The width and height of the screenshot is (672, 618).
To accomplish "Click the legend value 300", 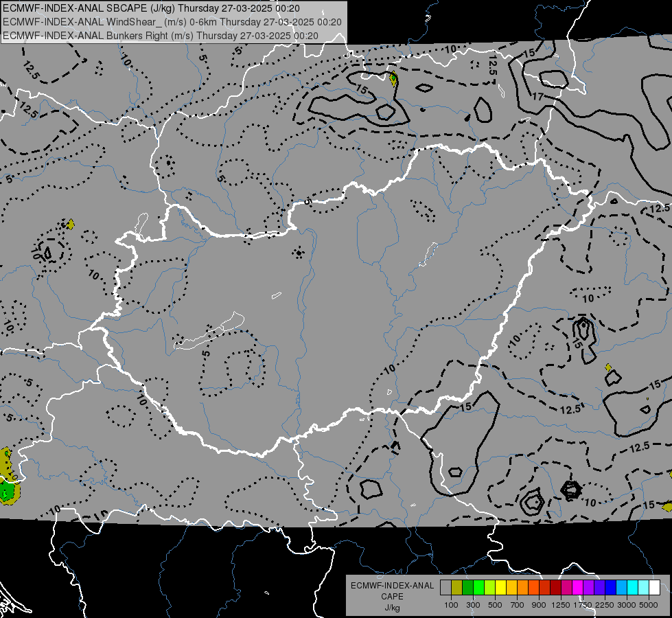I will click(x=473, y=605).
